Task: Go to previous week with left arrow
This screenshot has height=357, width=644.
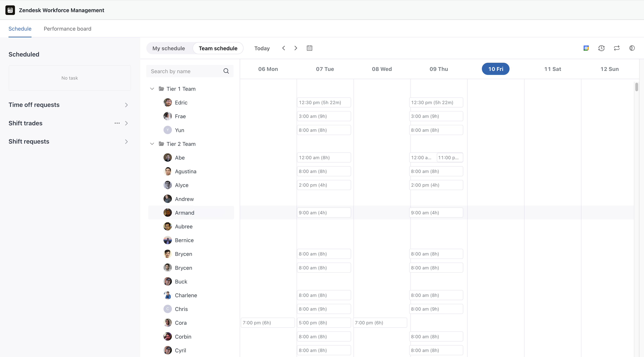Action: pos(284,48)
